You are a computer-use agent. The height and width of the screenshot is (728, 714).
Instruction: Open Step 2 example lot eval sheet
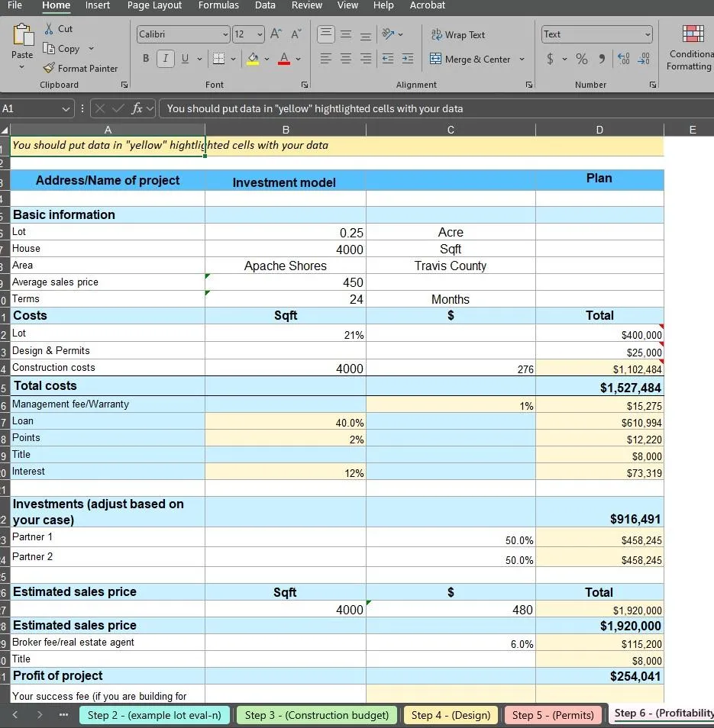pos(154,715)
